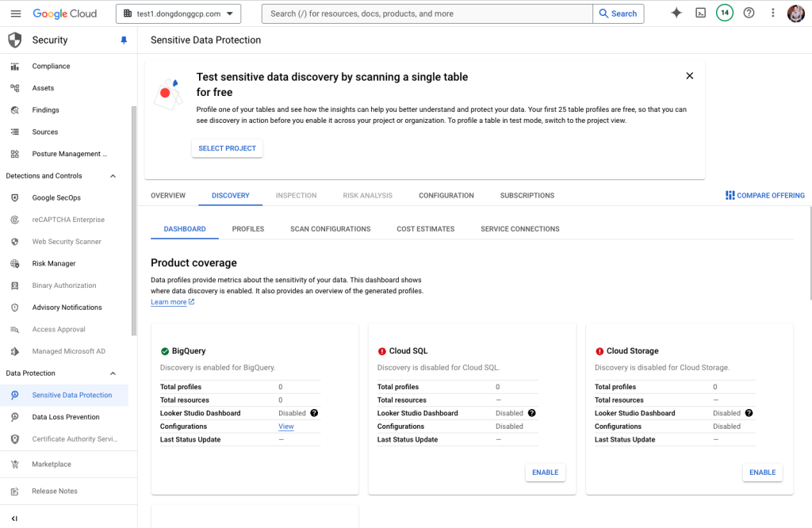The height and width of the screenshot is (528, 812).
Task: Dismiss the free table scan banner
Action: pyautogui.click(x=690, y=75)
